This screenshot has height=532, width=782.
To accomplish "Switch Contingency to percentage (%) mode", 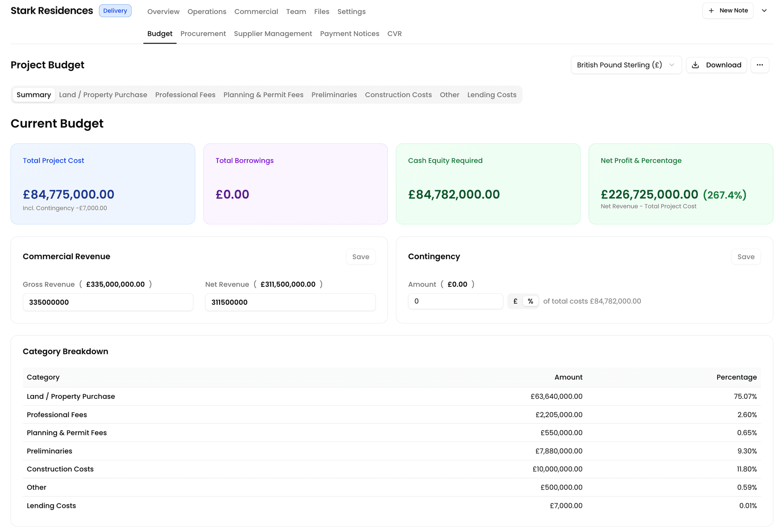I will [x=530, y=301].
